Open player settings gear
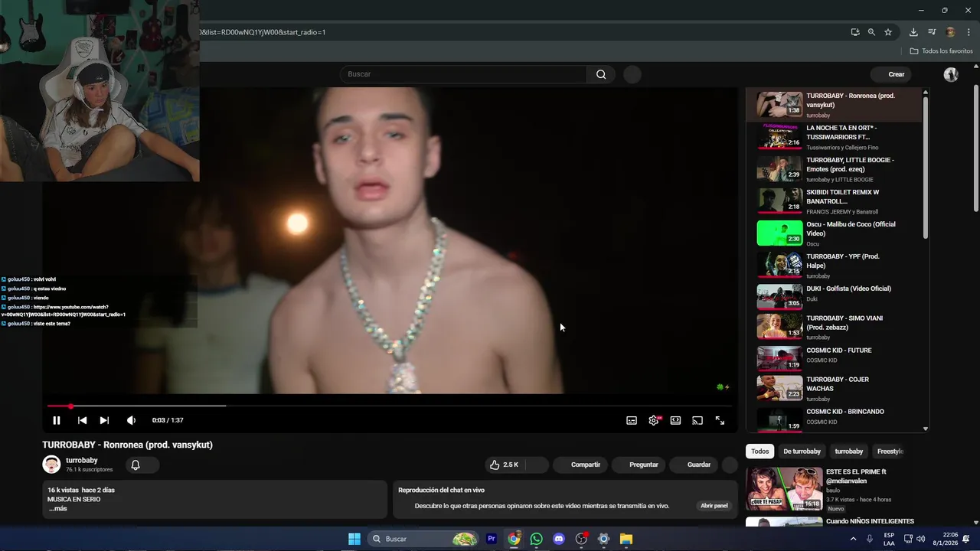This screenshot has width=980, height=551. point(654,420)
